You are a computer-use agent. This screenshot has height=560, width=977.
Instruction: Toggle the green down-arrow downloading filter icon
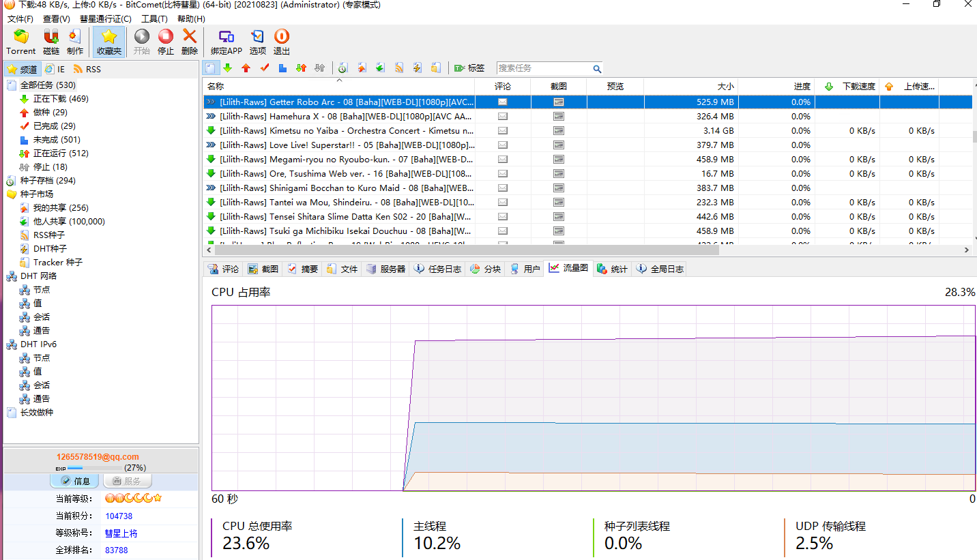[x=228, y=68]
